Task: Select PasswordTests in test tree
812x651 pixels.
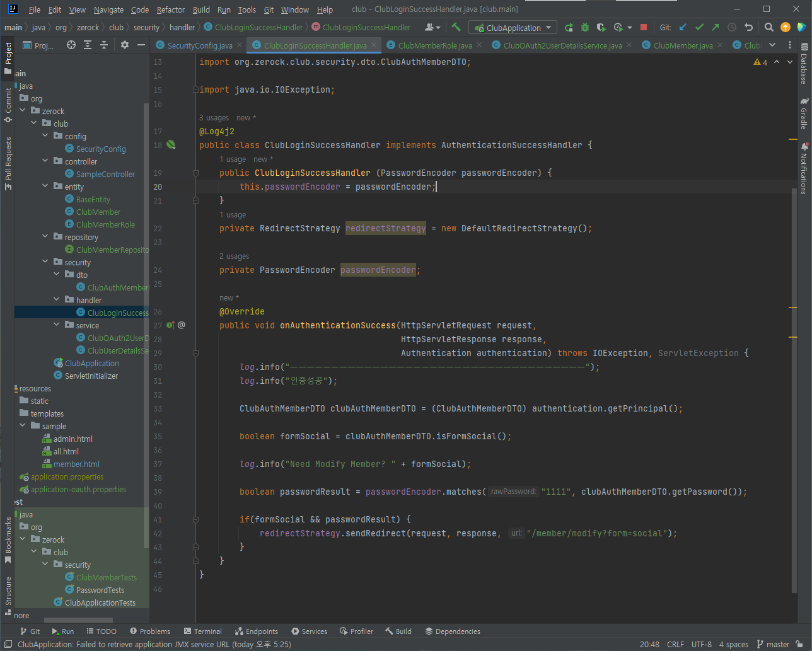Action: (x=100, y=590)
